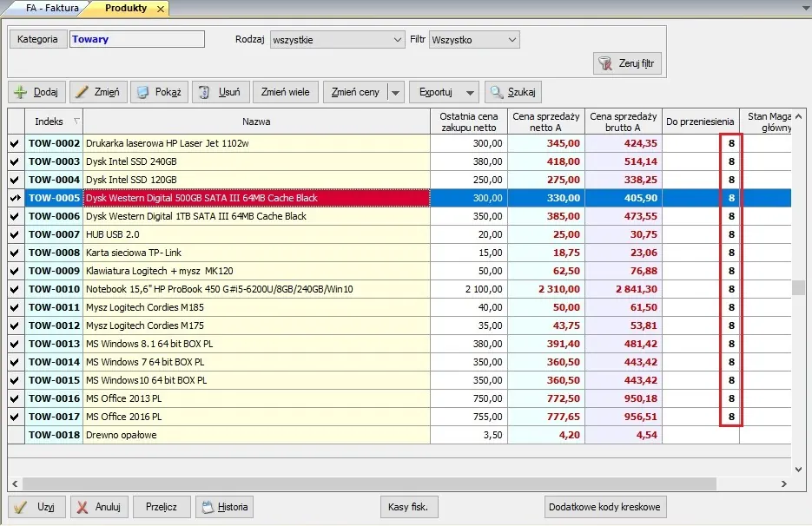Close the Produkty tab

tap(161, 9)
